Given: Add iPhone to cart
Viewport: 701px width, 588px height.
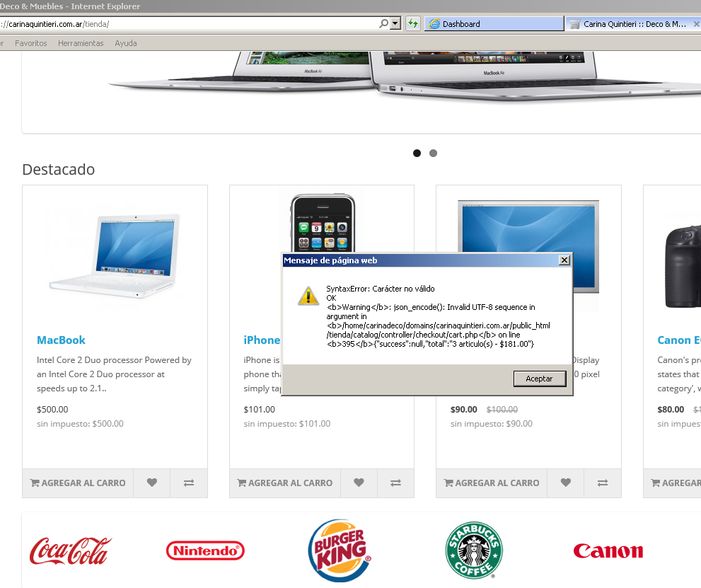Looking at the screenshot, I should (285, 483).
